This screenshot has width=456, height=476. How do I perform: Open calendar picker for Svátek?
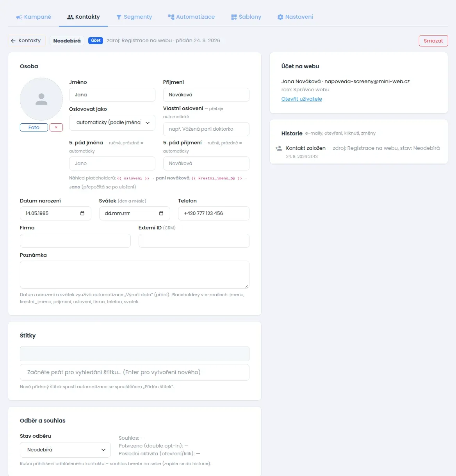click(161, 213)
